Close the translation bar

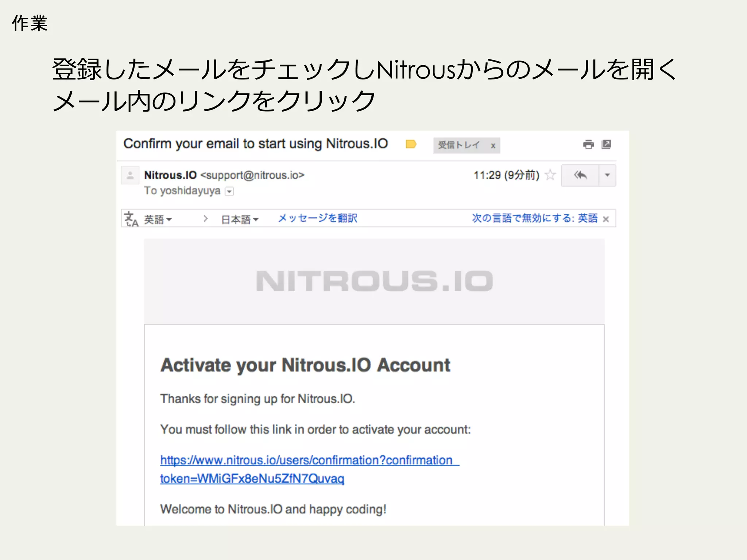coord(606,219)
